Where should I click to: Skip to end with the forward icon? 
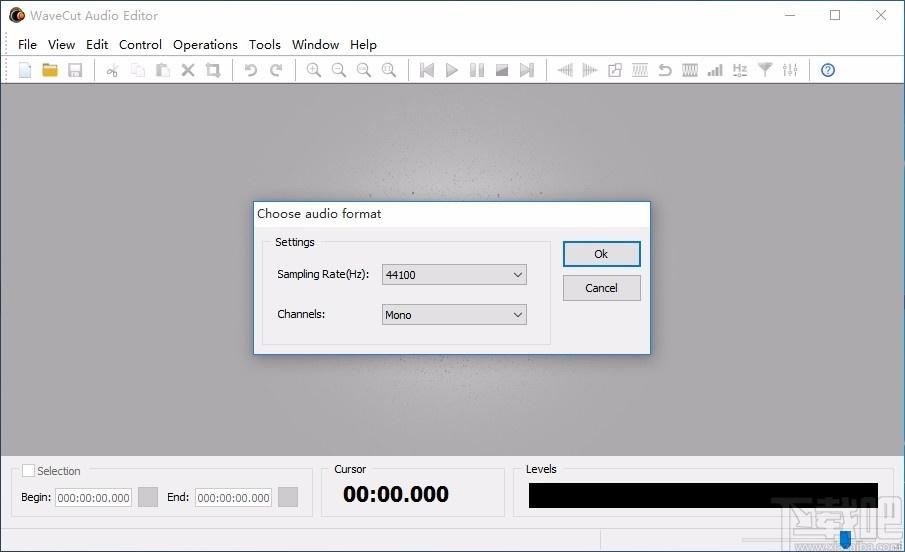click(x=527, y=70)
